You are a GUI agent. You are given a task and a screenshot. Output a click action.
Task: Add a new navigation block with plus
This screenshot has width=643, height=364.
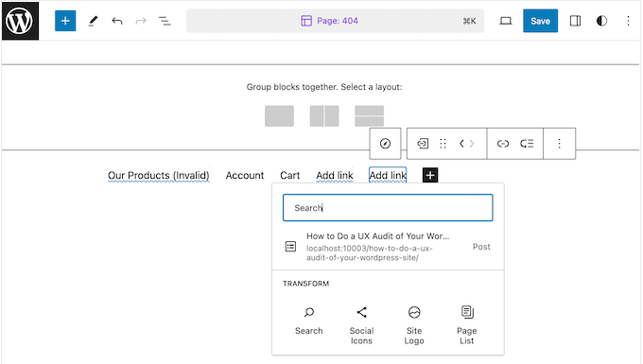pyautogui.click(x=430, y=175)
